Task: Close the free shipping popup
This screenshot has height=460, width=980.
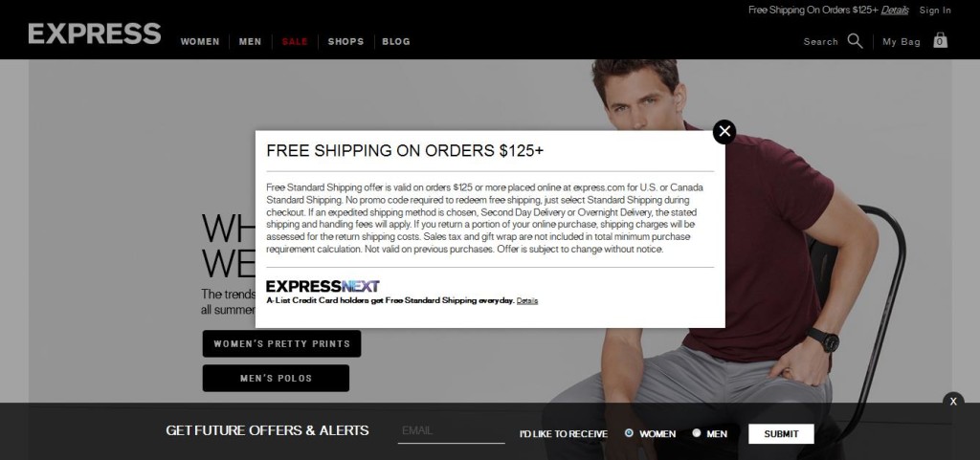Action: click(724, 132)
